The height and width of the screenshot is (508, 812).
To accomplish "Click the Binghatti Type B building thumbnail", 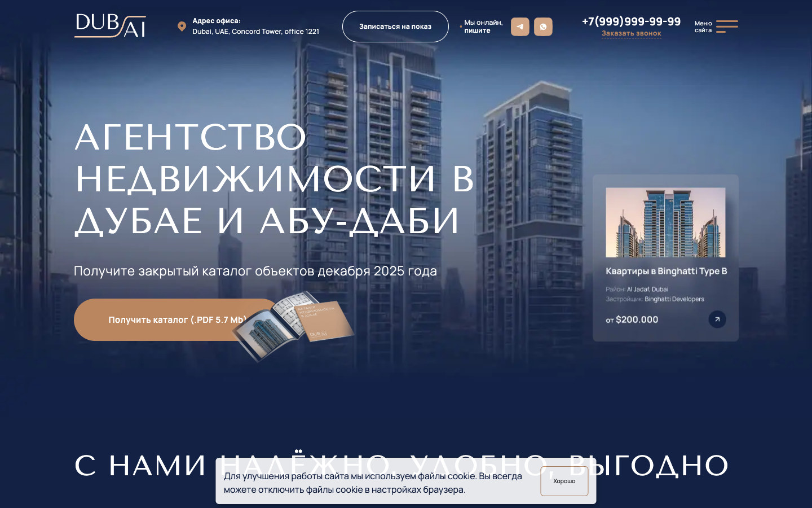I will tap(665, 222).
